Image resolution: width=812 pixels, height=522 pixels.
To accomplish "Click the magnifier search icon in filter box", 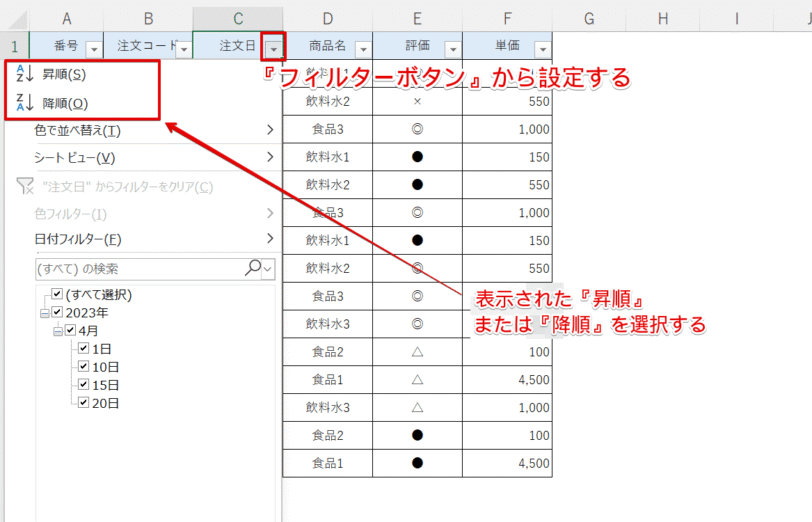I will pos(253,268).
